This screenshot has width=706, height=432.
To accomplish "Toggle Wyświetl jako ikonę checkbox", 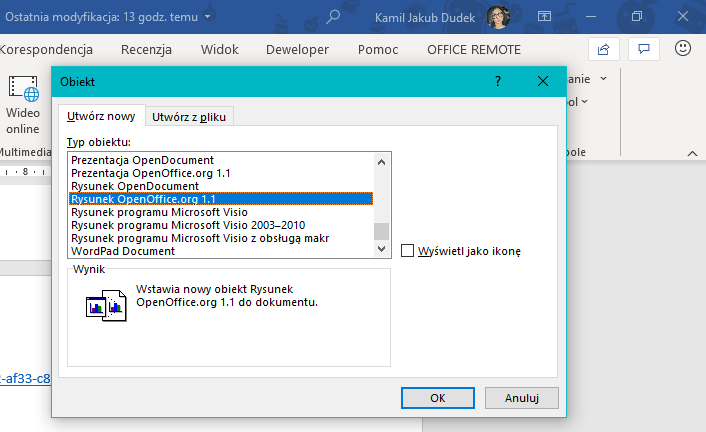I will [407, 250].
